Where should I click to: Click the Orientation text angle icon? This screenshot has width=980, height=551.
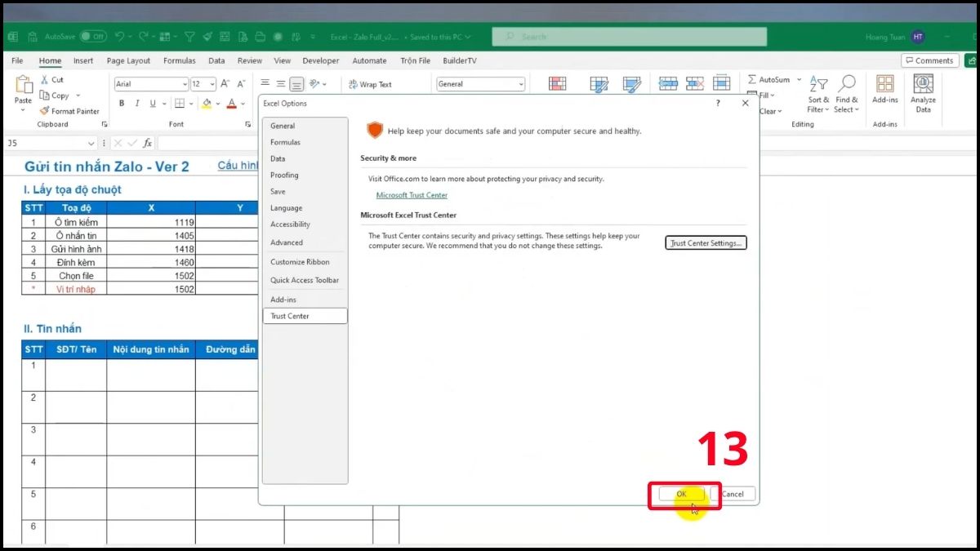click(315, 84)
